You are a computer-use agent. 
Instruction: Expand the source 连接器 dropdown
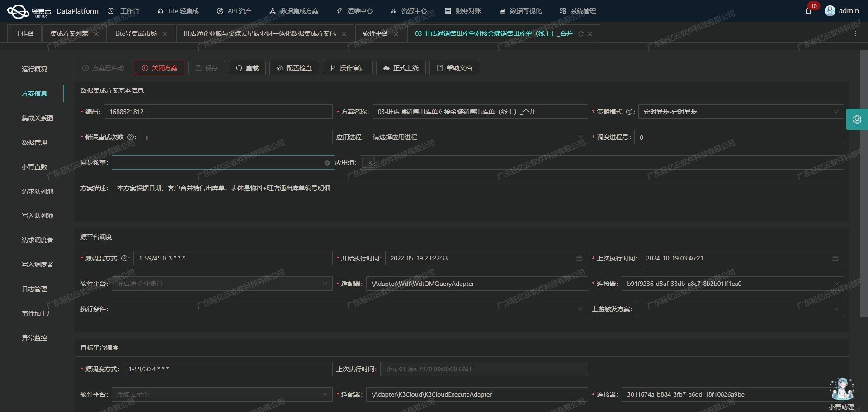(733, 284)
